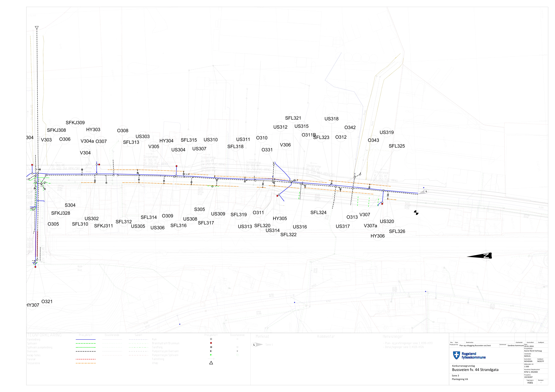Click the label O342
The width and height of the screenshot is (555, 392).
tap(350, 128)
